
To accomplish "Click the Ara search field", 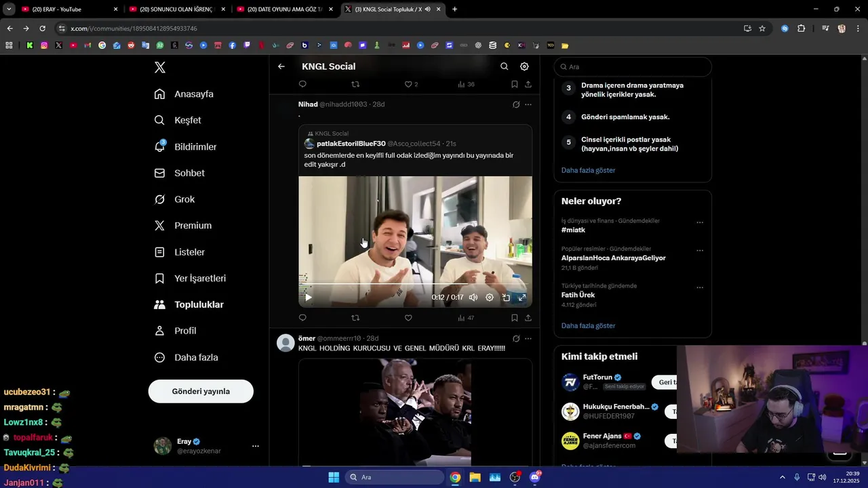I will tap(633, 67).
